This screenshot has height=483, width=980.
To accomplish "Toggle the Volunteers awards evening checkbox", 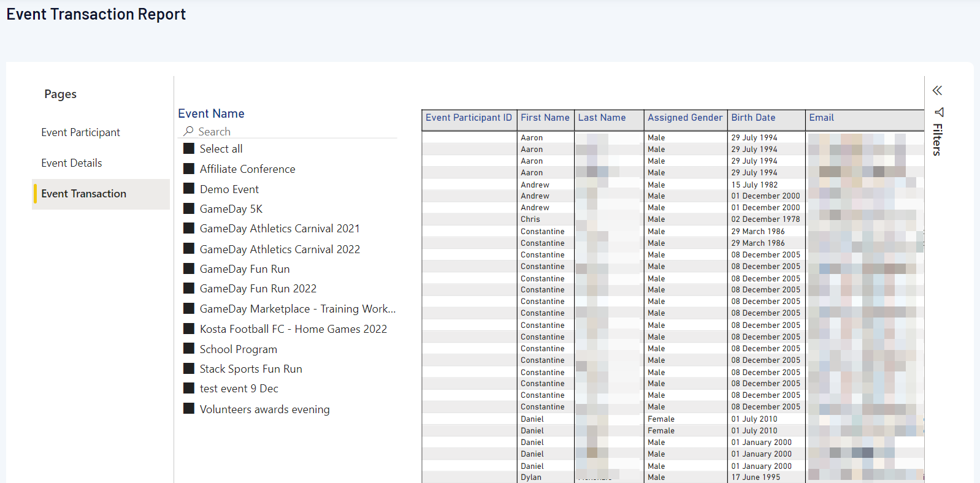I will click(x=189, y=409).
